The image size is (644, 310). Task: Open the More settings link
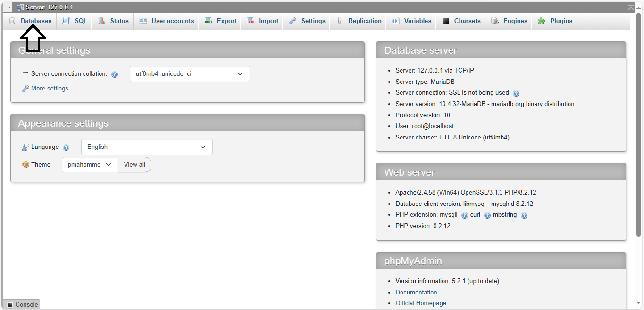click(50, 89)
